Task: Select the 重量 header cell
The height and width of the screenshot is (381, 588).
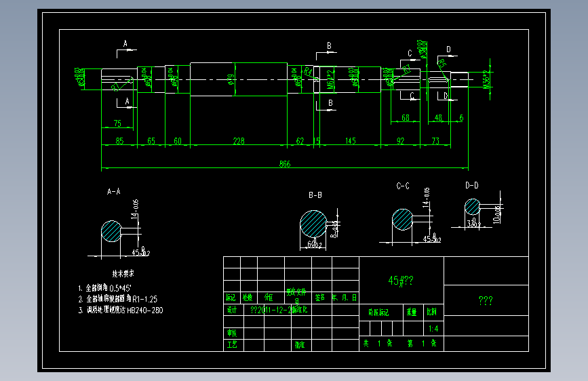Action: (412, 312)
